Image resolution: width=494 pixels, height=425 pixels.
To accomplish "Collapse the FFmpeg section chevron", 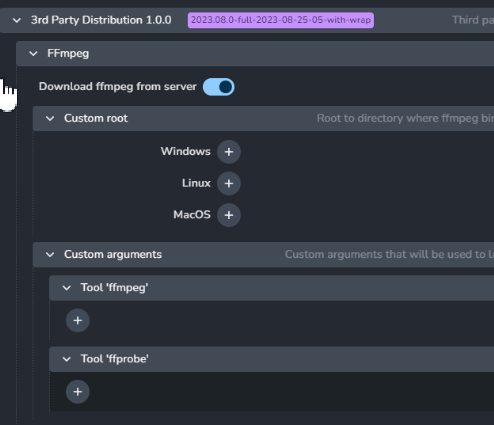I will pyautogui.click(x=33, y=54).
